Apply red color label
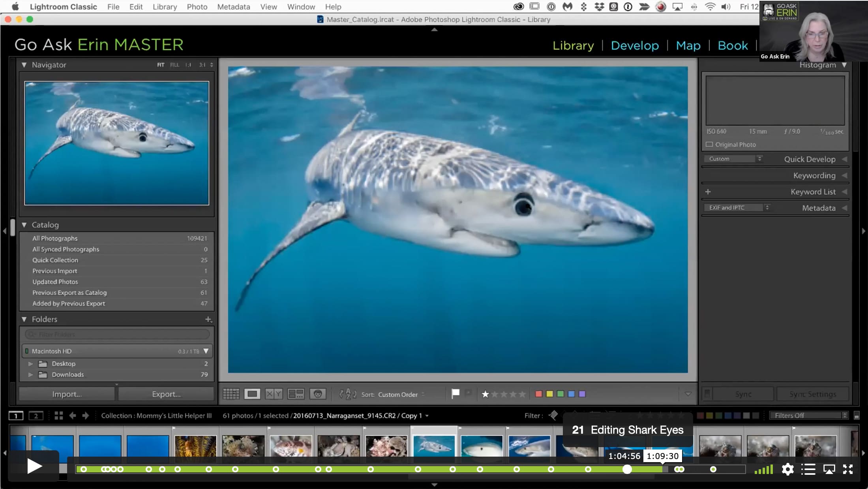Viewport: 868px width, 489px height. (538, 394)
